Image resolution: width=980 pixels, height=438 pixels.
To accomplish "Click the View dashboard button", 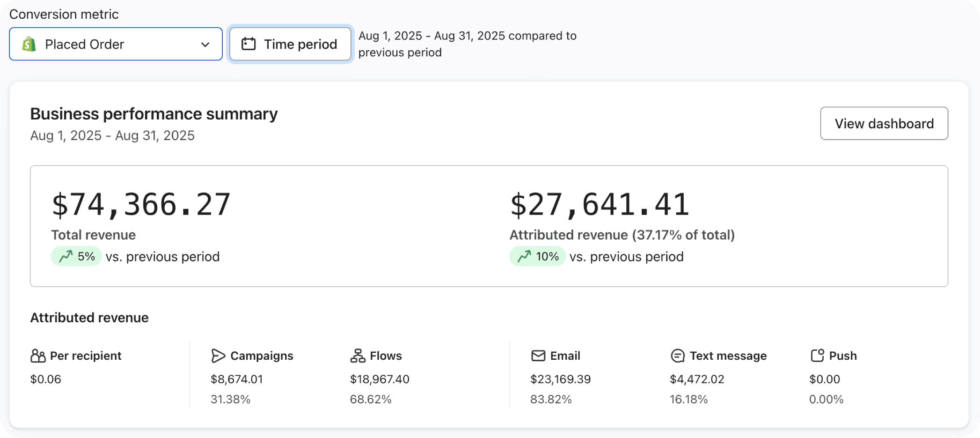I will click(x=884, y=123).
